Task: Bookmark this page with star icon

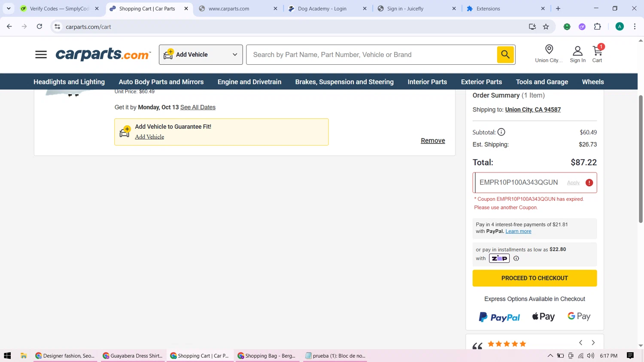Action: 546,27
